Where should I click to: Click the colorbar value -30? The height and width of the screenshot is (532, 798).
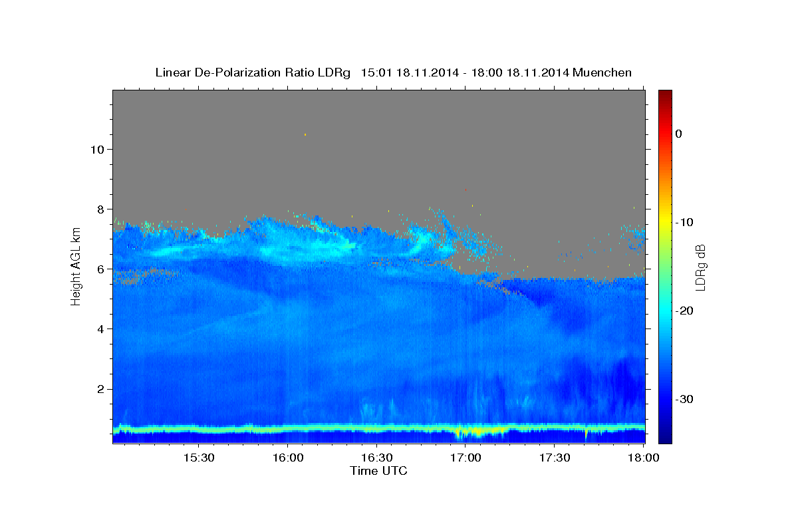684,399
